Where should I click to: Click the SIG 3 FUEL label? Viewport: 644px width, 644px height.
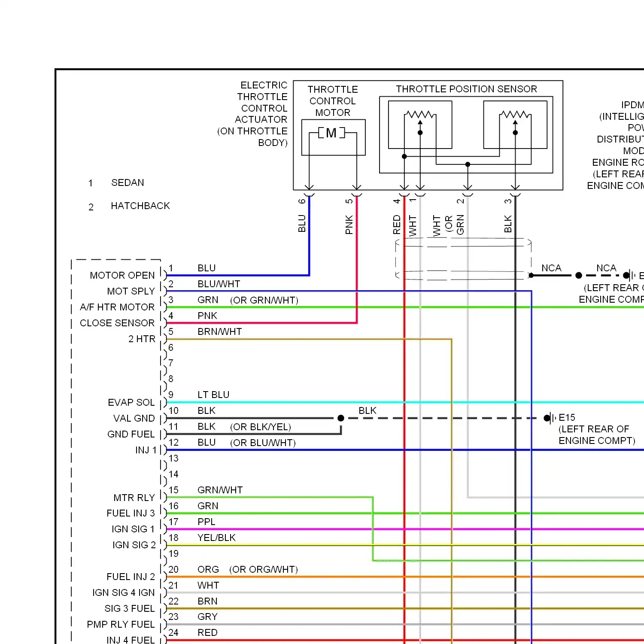click(x=130, y=608)
